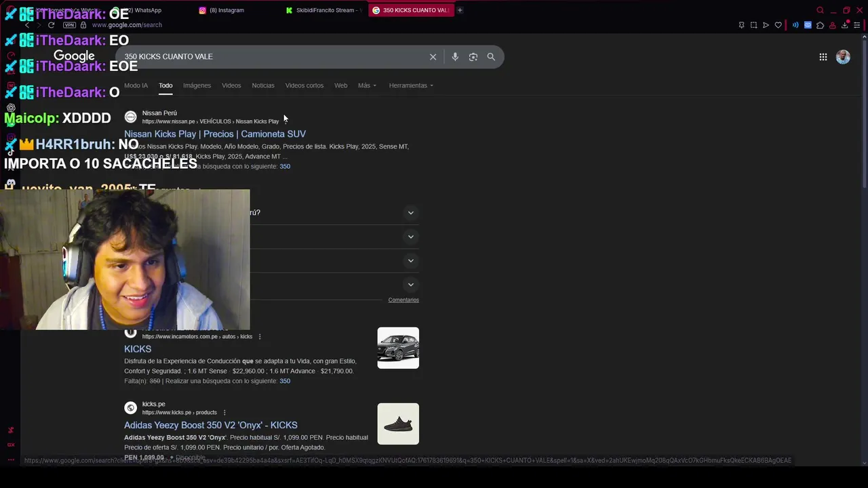Search open tabs with the title-bar magnifier
The height and width of the screenshot is (488, 868).
coord(820,10)
